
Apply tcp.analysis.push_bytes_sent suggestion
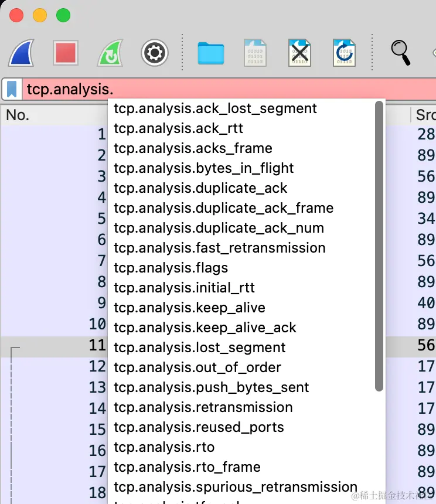(x=211, y=387)
